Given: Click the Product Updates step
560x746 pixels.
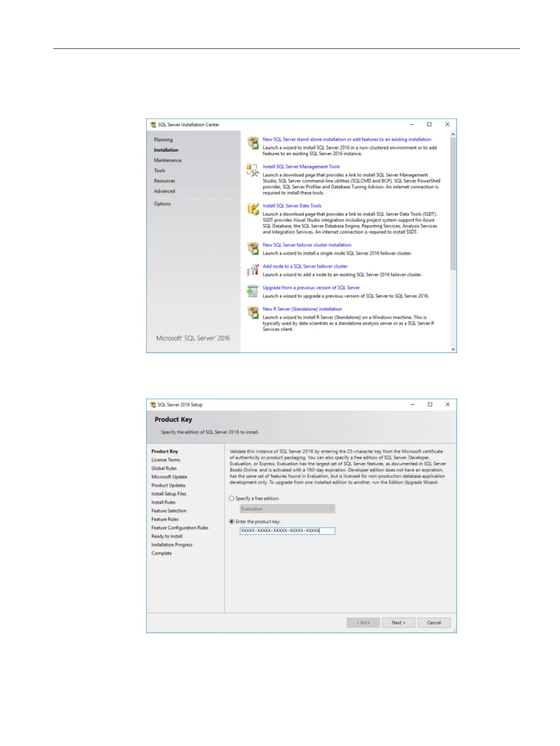Looking at the screenshot, I should pyautogui.click(x=168, y=485).
